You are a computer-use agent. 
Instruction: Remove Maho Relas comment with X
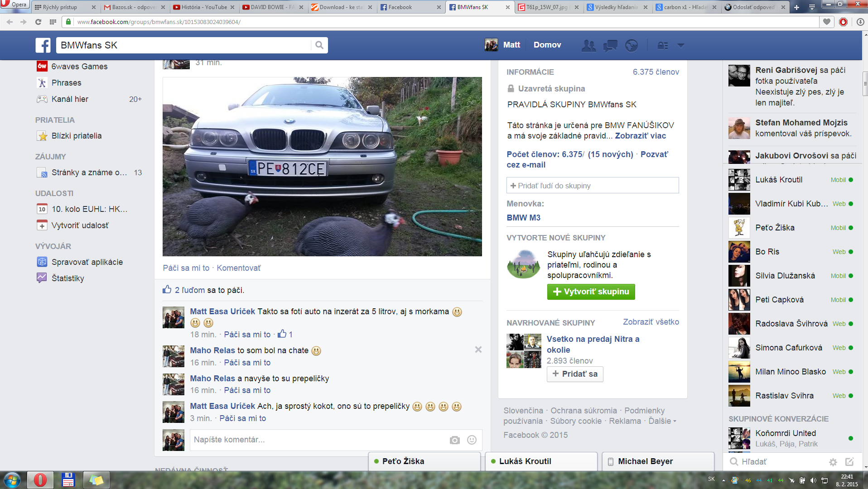(478, 350)
